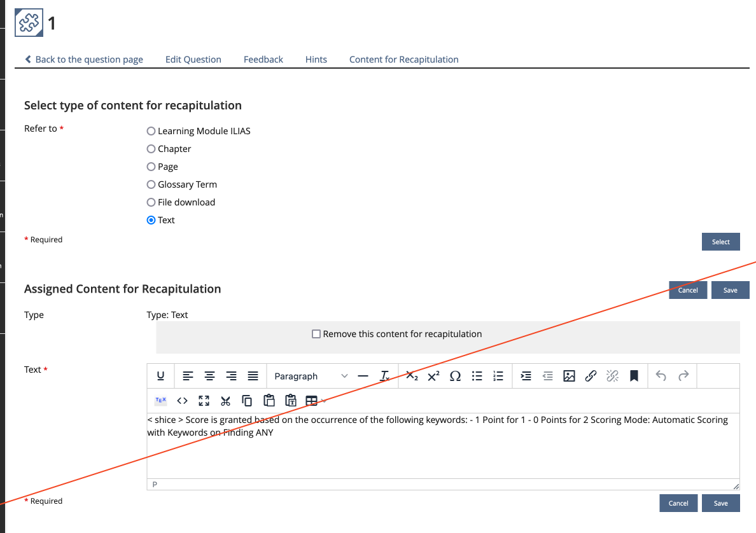Toggle fullscreen mode for the editor
The image size is (756, 533).
pos(204,401)
